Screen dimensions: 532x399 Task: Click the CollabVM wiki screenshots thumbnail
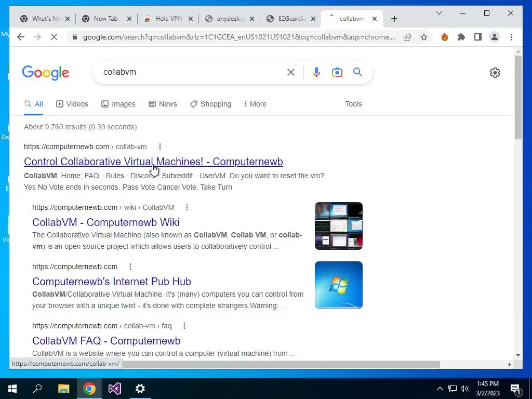tap(339, 226)
